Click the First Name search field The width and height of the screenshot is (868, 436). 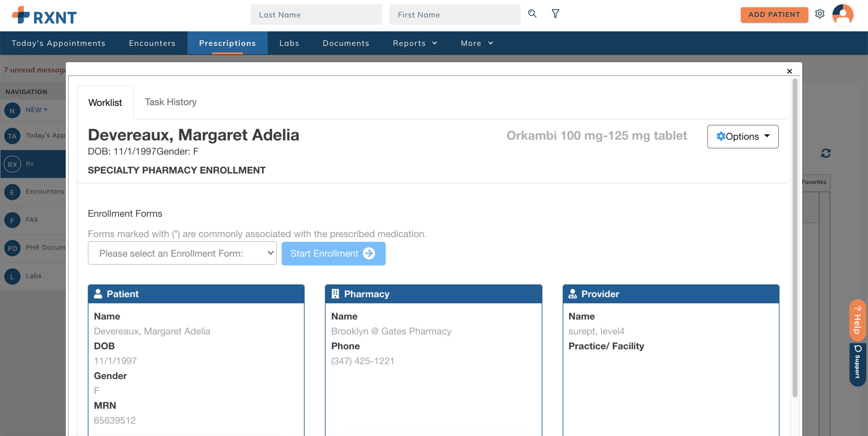click(x=454, y=14)
